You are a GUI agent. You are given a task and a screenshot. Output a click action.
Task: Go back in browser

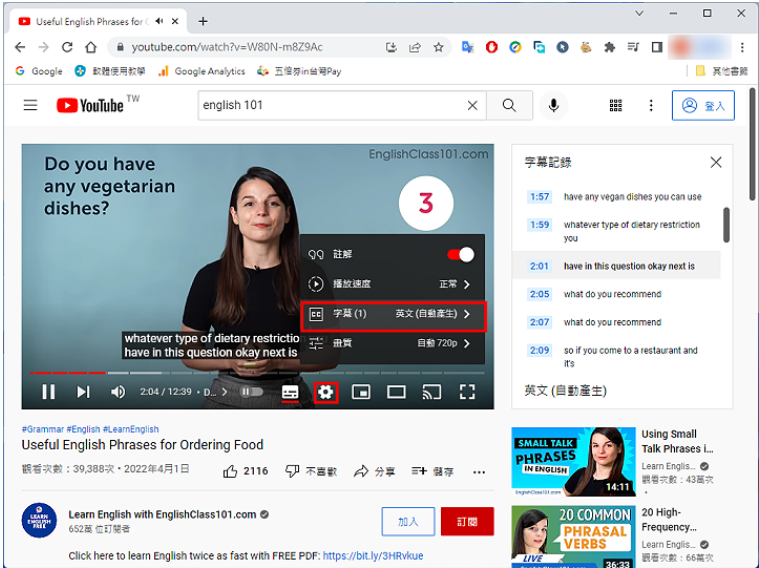tap(20, 47)
